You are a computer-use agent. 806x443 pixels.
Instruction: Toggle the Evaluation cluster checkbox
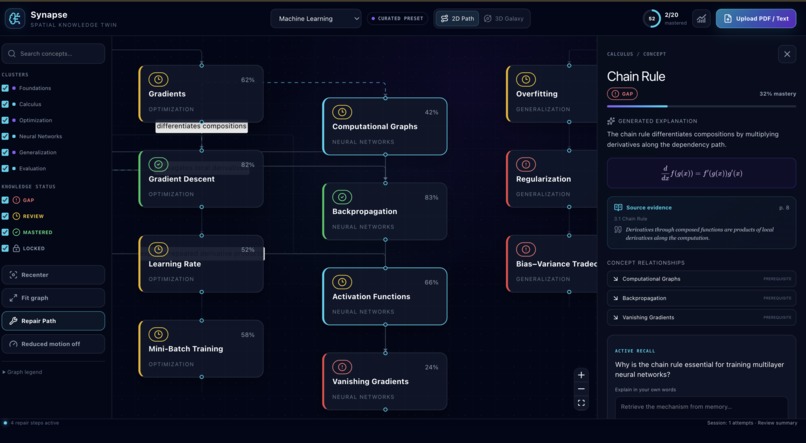[x=5, y=169]
